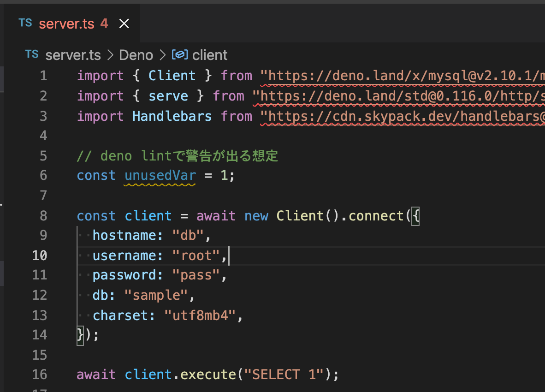Click the highlighted opening brace on line 8

416,216
